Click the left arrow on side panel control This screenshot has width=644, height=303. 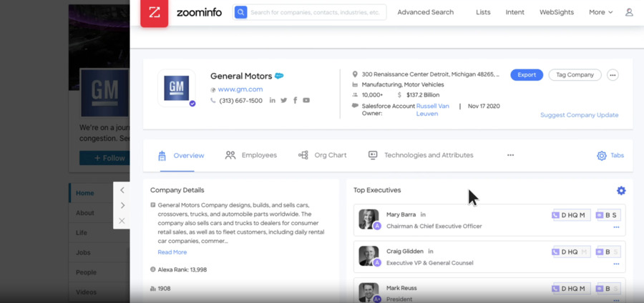pos(122,190)
